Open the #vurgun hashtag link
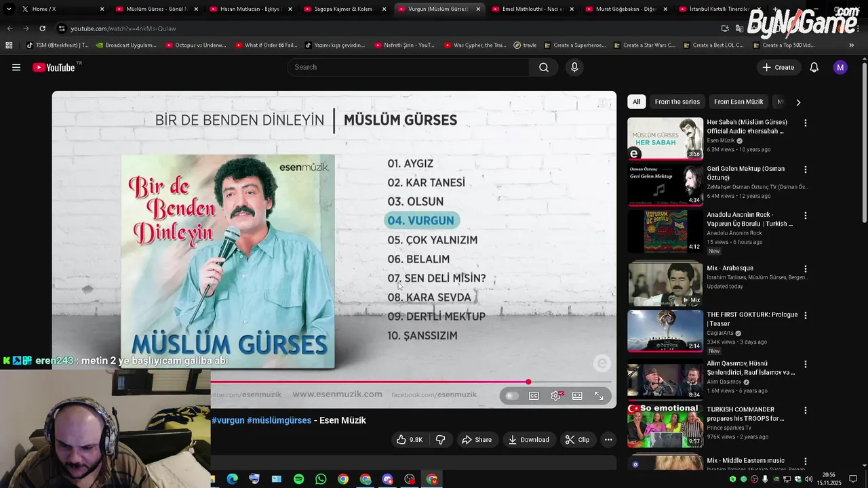The height and width of the screenshot is (488, 868). pos(228,420)
